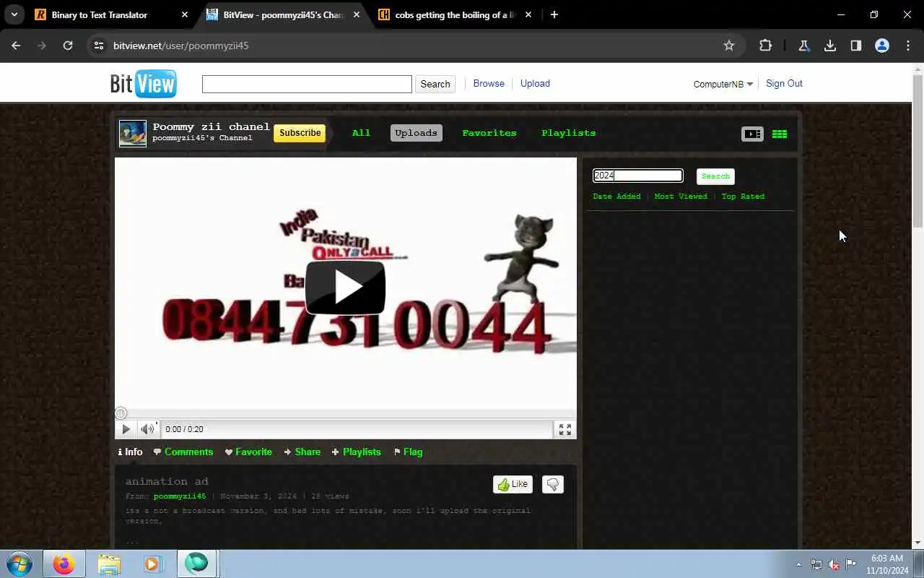The height and width of the screenshot is (578, 924).
Task: Switch to cobs getting the boiling tab
Action: click(455, 14)
